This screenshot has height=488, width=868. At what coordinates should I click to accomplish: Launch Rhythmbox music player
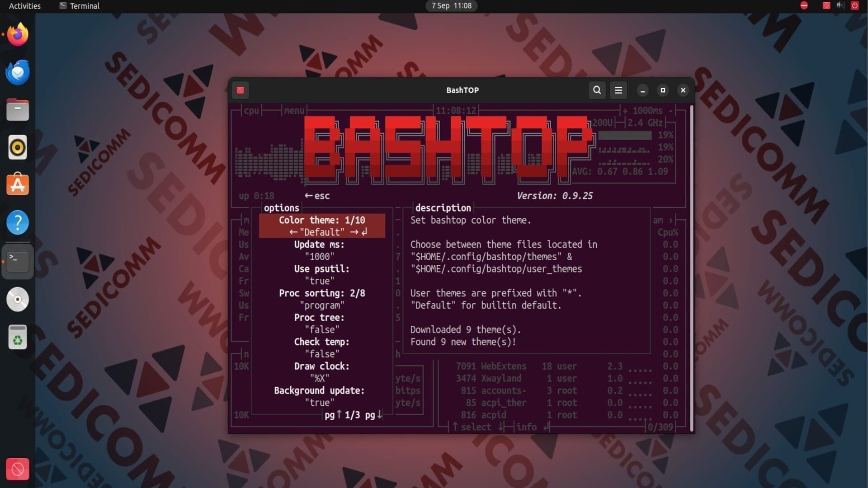[x=18, y=147]
